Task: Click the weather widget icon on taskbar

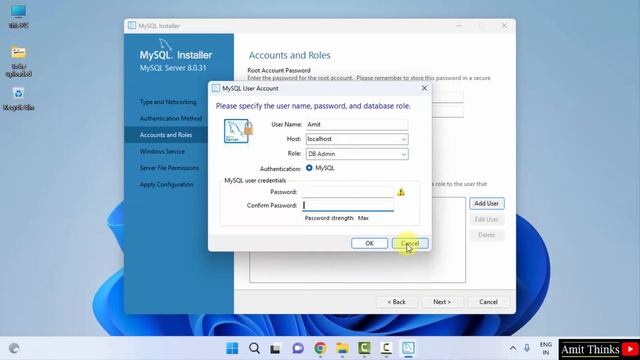Action: [14, 348]
